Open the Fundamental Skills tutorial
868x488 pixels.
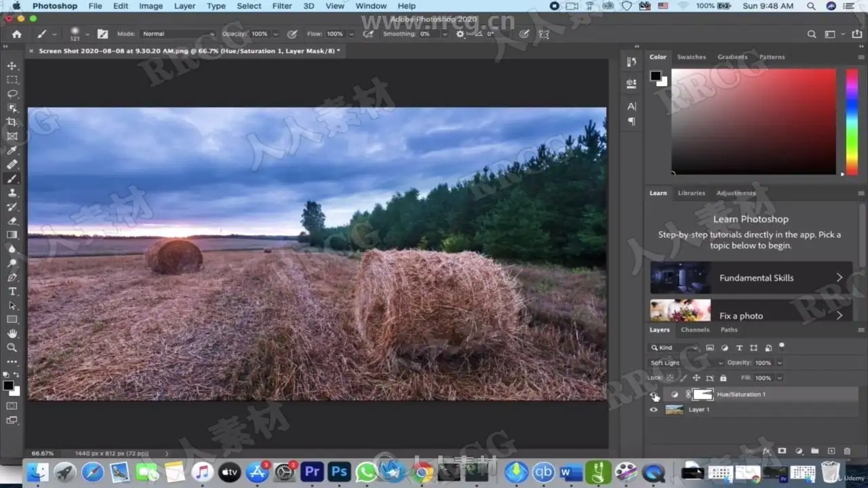click(751, 278)
